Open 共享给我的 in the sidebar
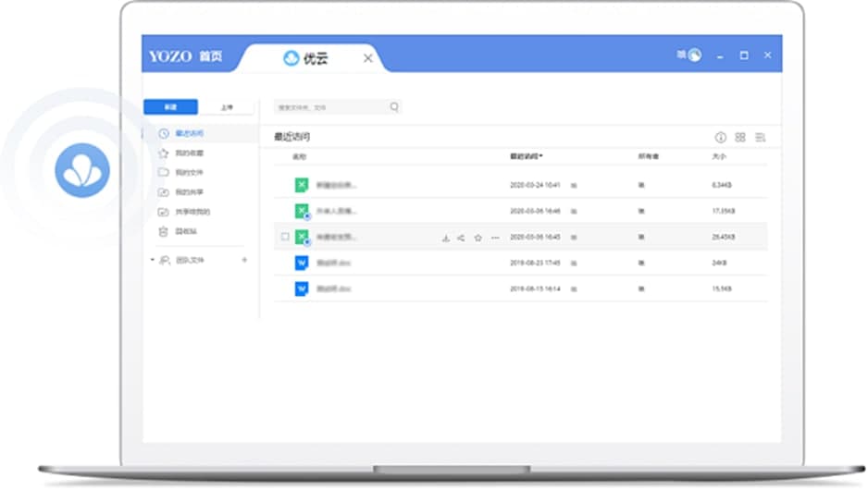This screenshot has height=503, width=868. [x=184, y=212]
